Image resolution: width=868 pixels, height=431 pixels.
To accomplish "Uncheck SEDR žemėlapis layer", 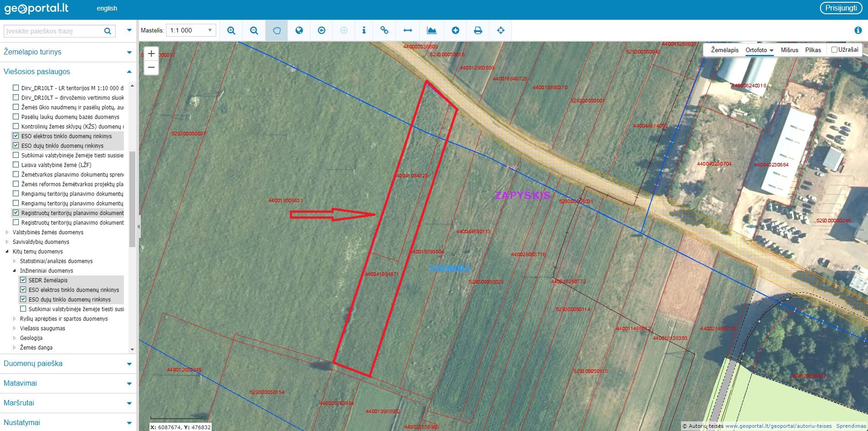I will (23, 280).
